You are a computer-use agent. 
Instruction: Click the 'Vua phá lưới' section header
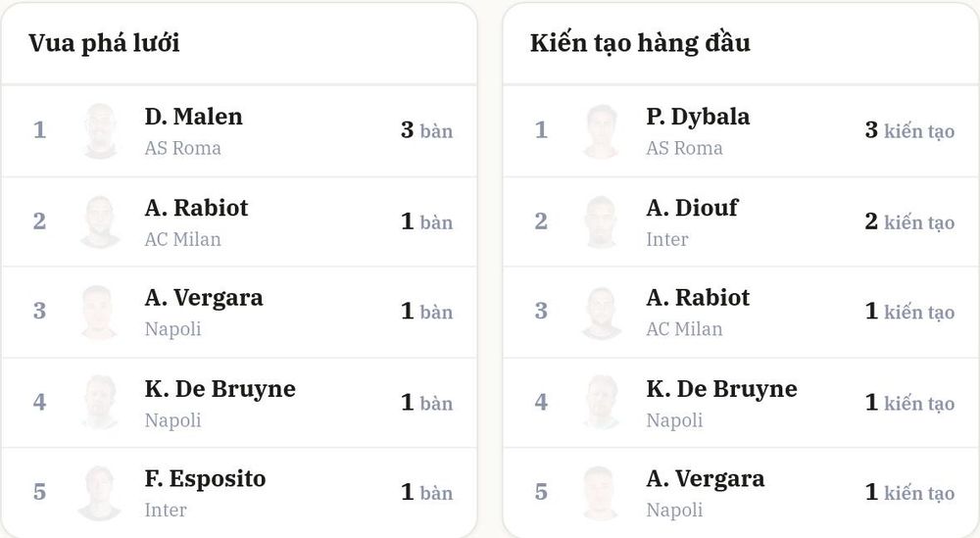click(104, 43)
